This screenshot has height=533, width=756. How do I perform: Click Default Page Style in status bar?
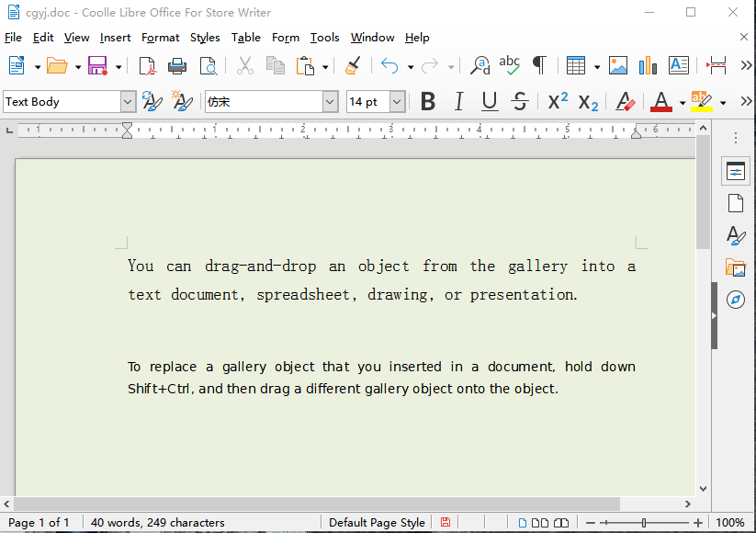pyautogui.click(x=377, y=523)
